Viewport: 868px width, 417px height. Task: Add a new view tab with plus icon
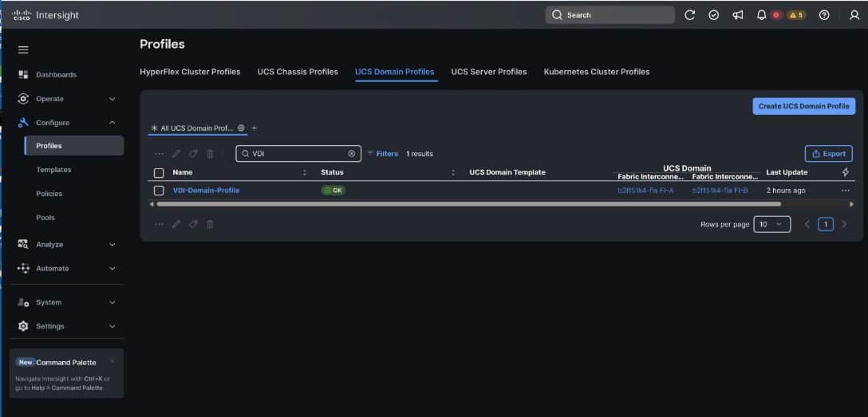[x=254, y=128]
